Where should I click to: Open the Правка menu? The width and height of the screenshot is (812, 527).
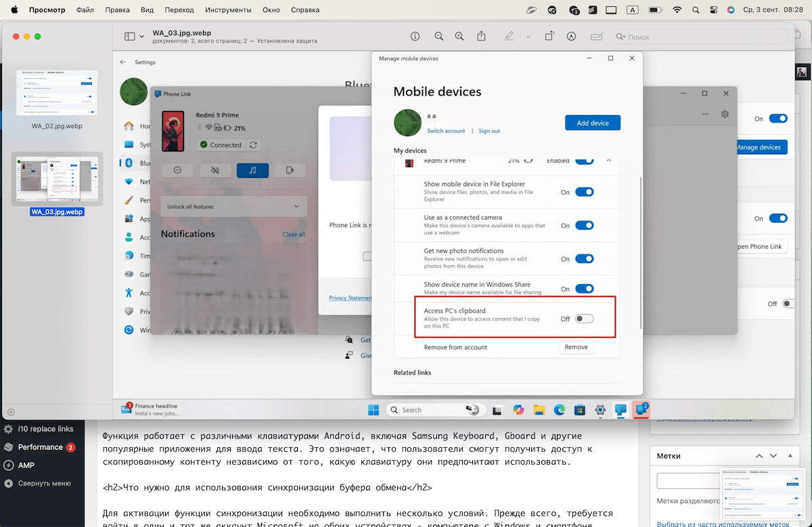tap(118, 10)
